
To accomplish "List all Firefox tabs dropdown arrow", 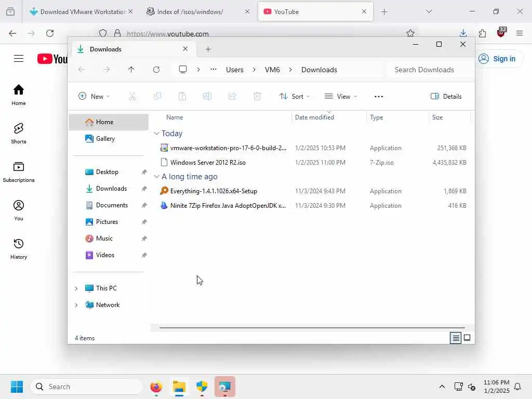I will click(x=429, y=11).
